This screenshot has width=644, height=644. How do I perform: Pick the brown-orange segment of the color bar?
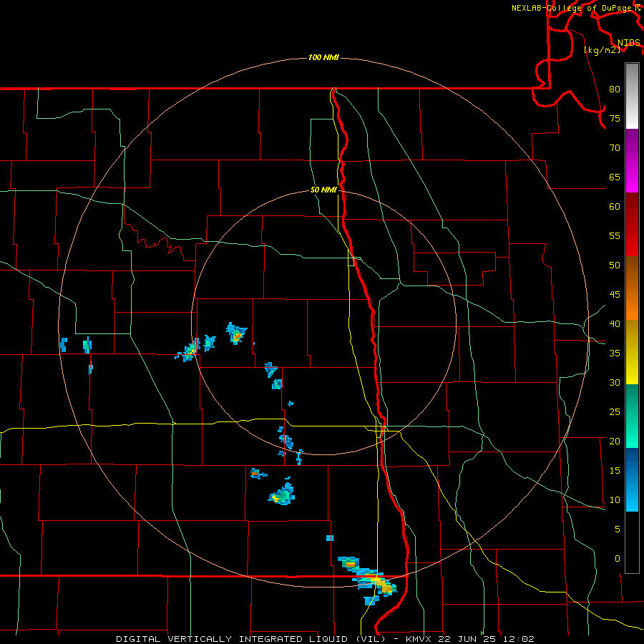pos(632,288)
